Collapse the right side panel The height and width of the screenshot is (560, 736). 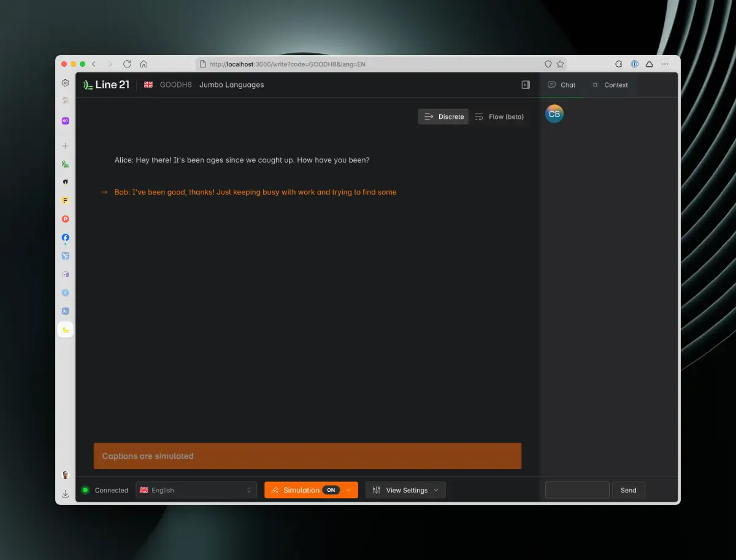click(x=525, y=85)
